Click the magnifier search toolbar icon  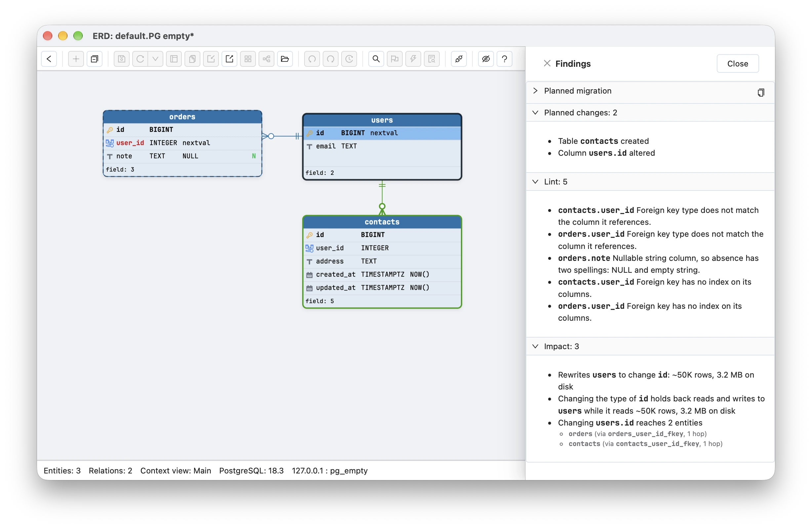tap(376, 59)
